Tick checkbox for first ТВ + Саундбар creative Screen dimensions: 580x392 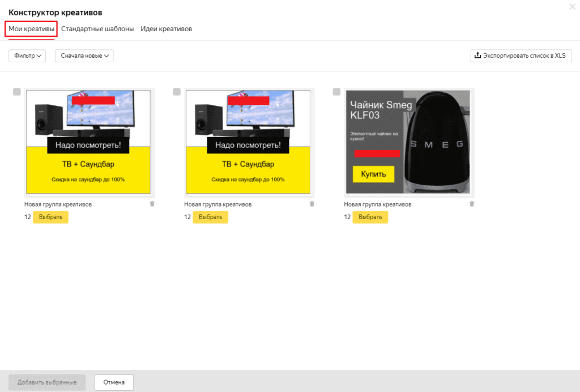pyautogui.click(x=16, y=92)
